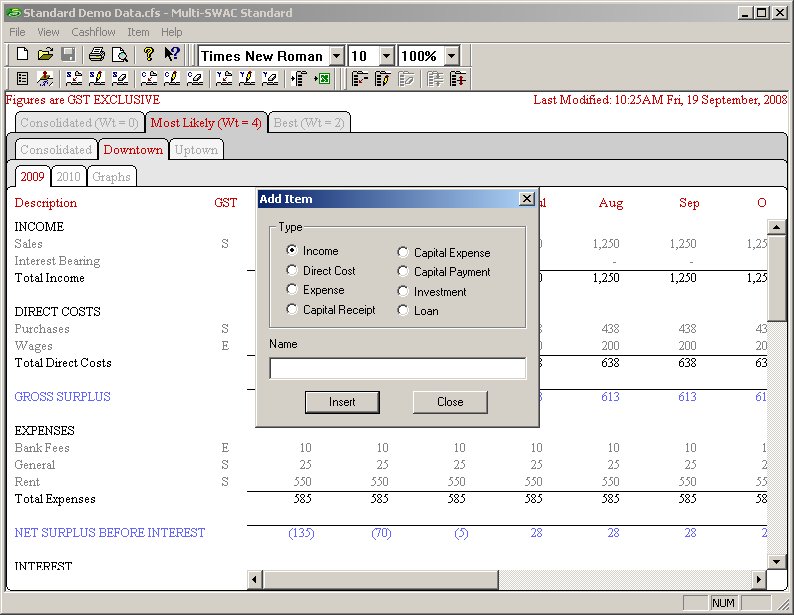Click the yellow question mark Help icon

[148, 55]
